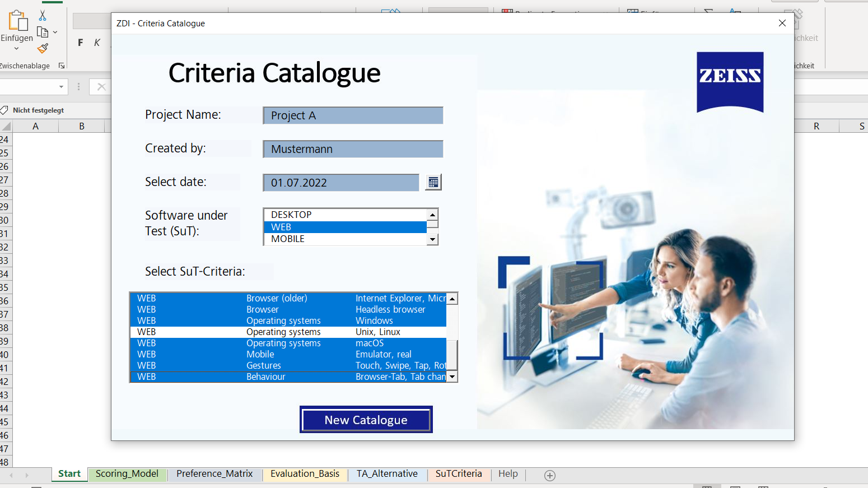Viewport: 868px width, 488px height.
Task: Toggle bold with the F button
Action: (x=80, y=41)
